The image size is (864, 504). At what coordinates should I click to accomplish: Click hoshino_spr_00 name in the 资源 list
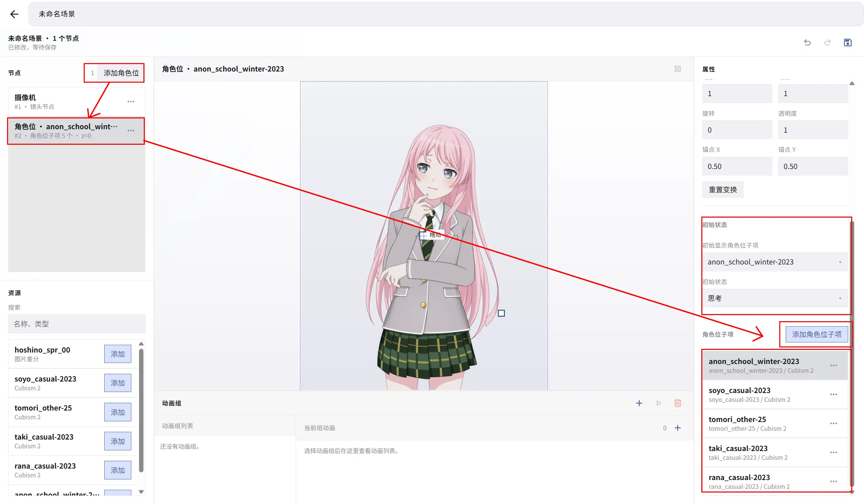point(42,350)
